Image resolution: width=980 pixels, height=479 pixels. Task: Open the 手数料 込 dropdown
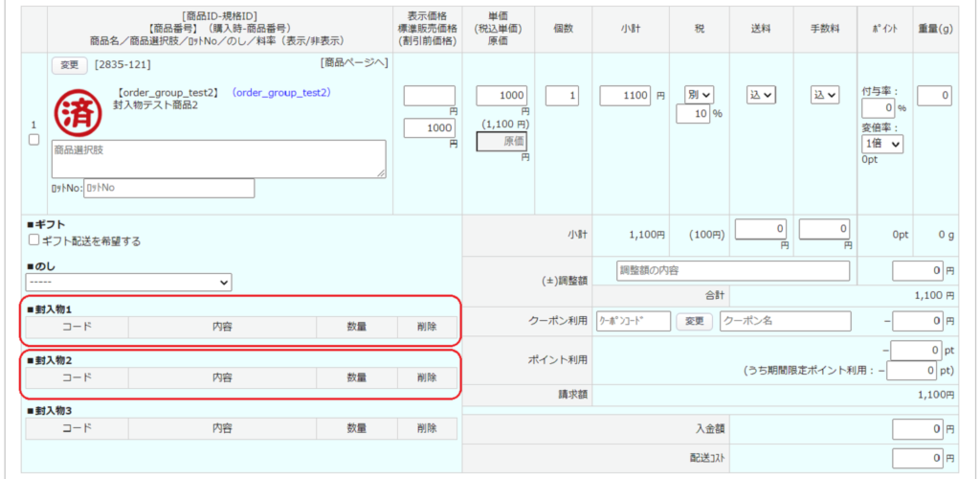(825, 95)
